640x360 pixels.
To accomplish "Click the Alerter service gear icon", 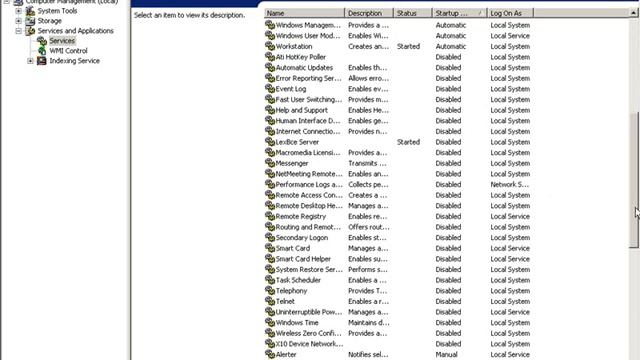I will tap(270, 354).
